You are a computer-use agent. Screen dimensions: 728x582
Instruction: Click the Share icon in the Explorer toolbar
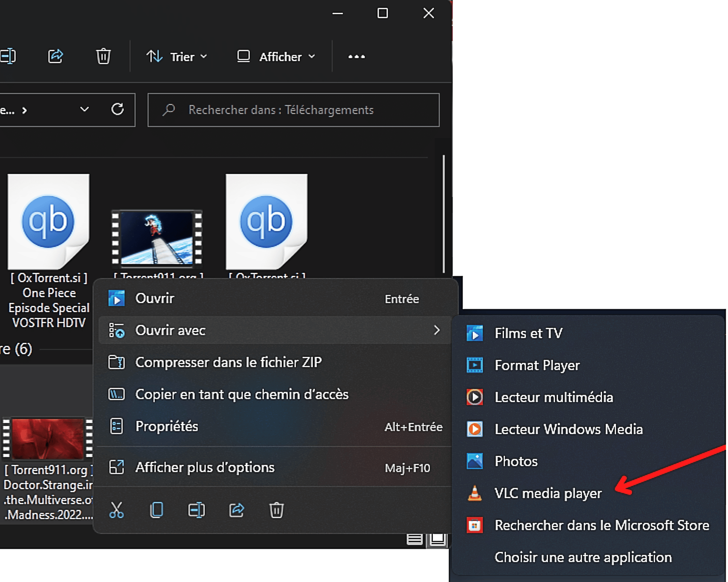56,56
